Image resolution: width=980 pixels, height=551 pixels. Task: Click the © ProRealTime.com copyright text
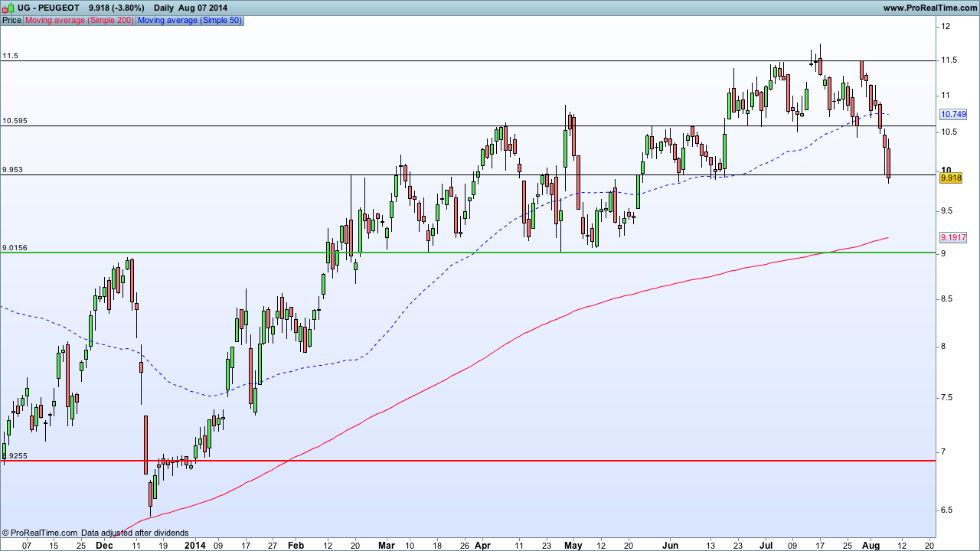pyautogui.click(x=40, y=533)
